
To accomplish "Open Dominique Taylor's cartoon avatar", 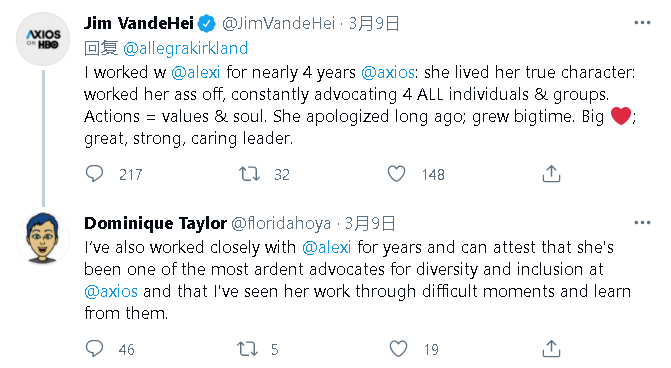I will point(43,237).
